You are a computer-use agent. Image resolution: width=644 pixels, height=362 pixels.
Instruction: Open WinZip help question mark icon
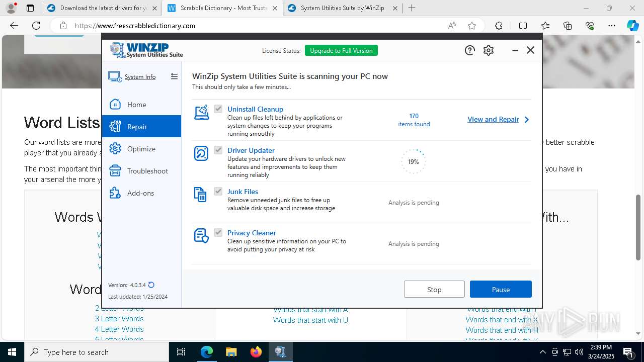click(469, 50)
